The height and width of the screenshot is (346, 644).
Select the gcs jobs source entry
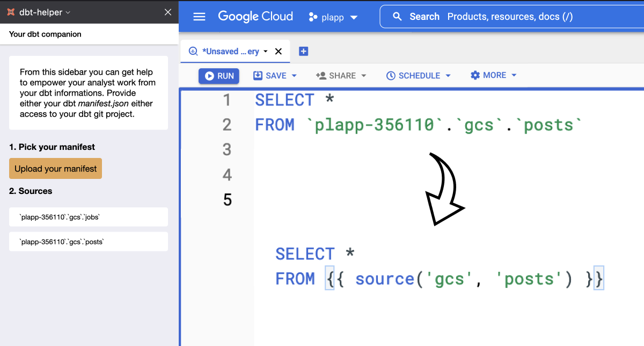pyautogui.click(x=89, y=217)
